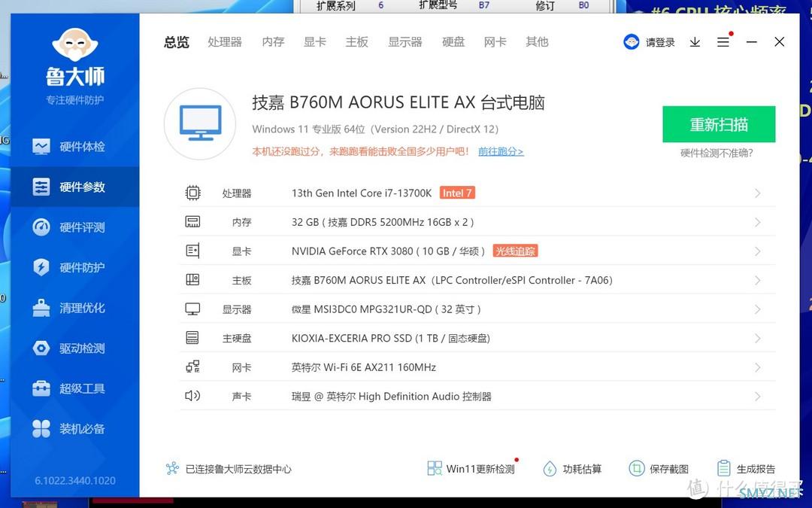The image size is (812, 508).
Task: Click the graphics card icon
Action: [192, 251]
